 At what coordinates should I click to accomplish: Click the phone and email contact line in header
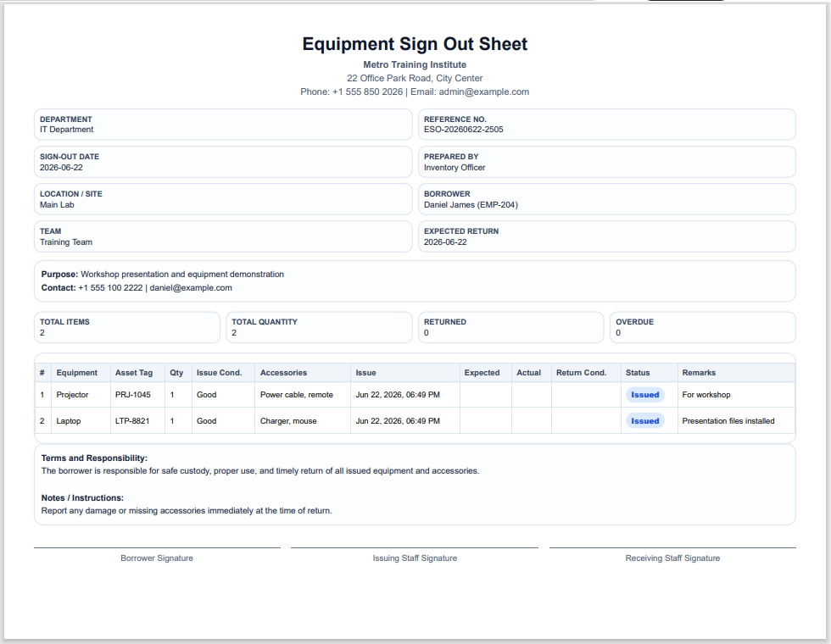click(415, 92)
